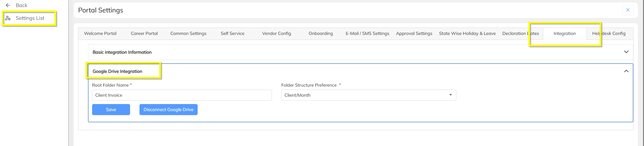Click the Settings List people icon
The width and height of the screenshot is (644, 146).
[8, 18]
